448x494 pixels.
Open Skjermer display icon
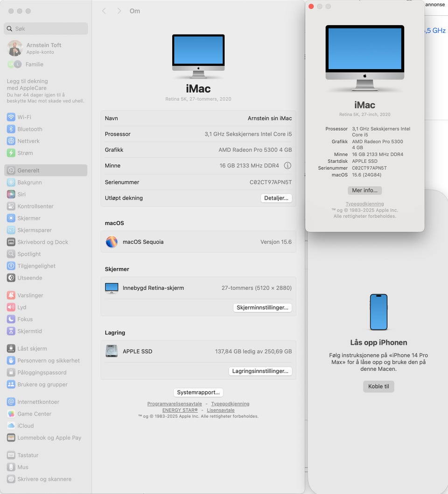point(11,218)
